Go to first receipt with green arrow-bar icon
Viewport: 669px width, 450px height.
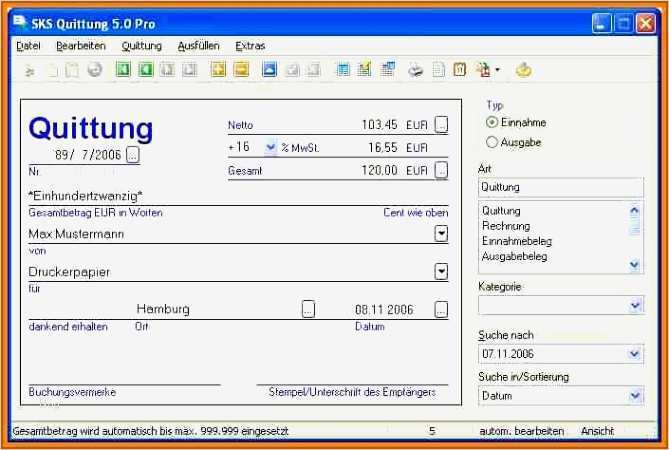coord(123,70)
